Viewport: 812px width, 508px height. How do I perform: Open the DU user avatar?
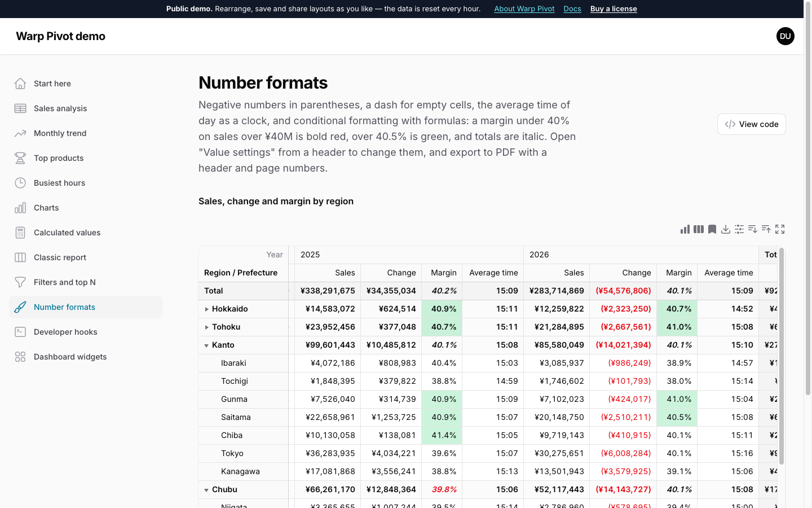tap(785, 36)
